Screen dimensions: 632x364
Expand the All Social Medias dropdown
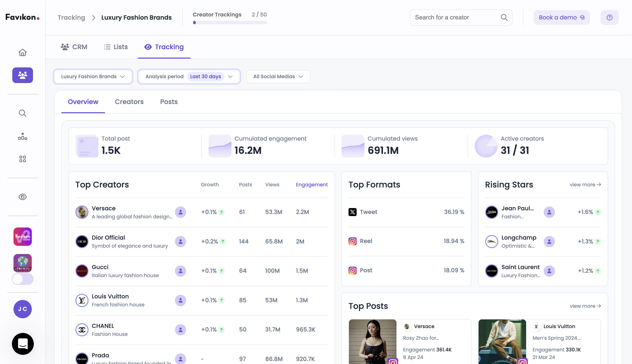pos(278,77)
